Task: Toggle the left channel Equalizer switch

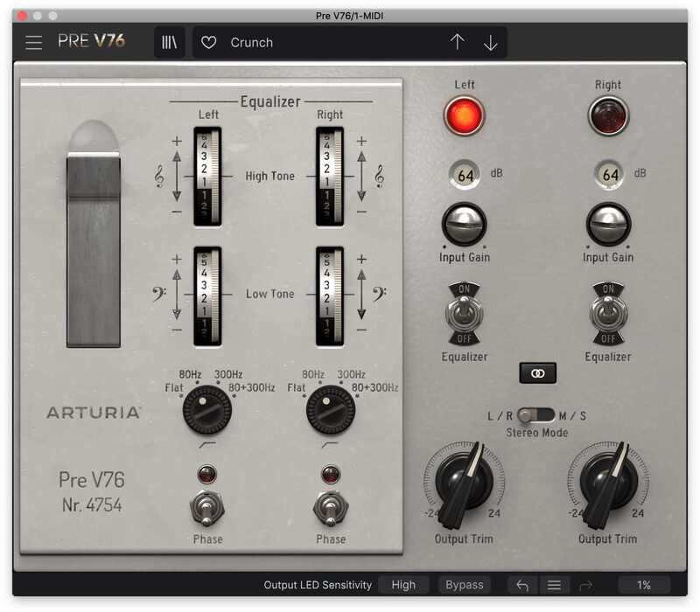Action: click(464, 314)
